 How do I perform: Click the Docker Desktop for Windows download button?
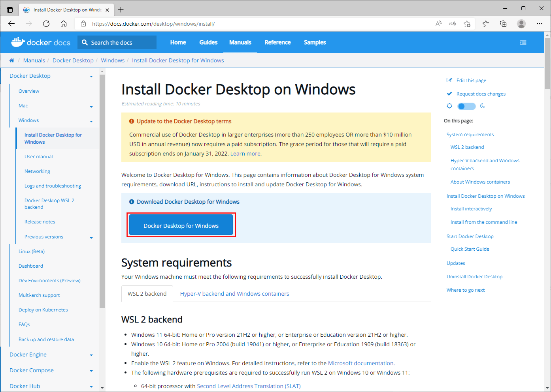pyautogui.click(x=181, y=225)
